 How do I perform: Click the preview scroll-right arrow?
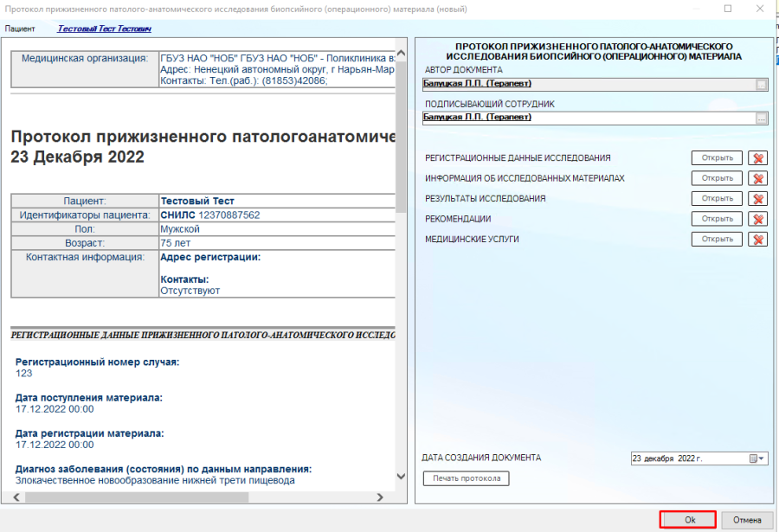380,497
